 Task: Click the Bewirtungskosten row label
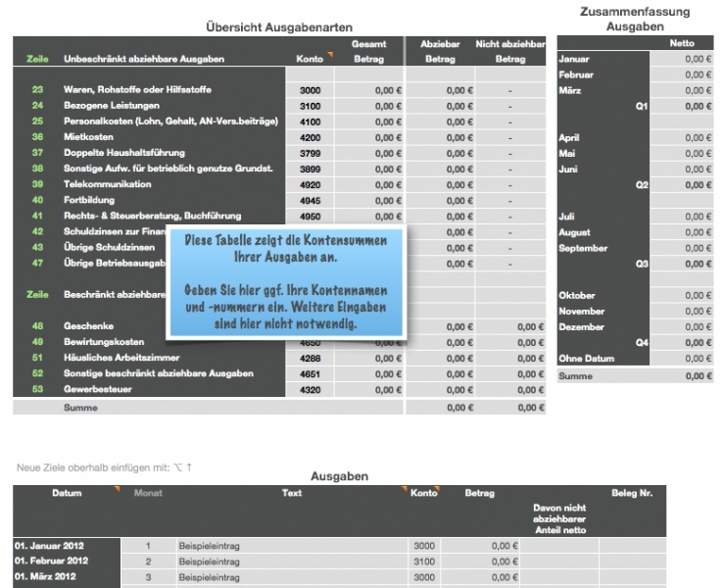click(x=104, y=342)
